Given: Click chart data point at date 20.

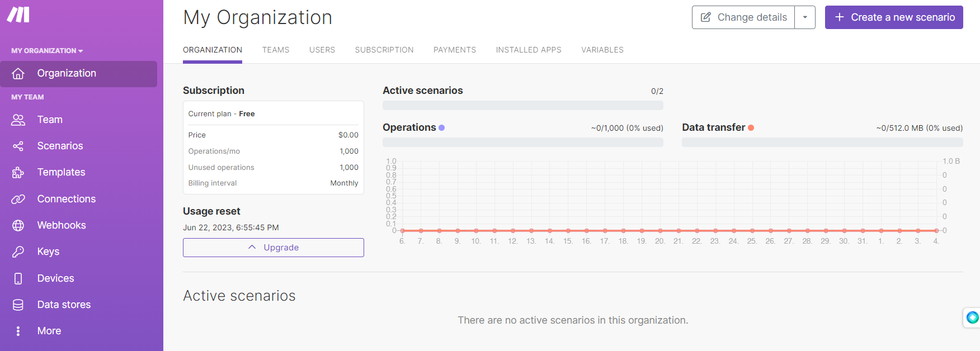Looking at the screenshot, I should tap(660, 230).
